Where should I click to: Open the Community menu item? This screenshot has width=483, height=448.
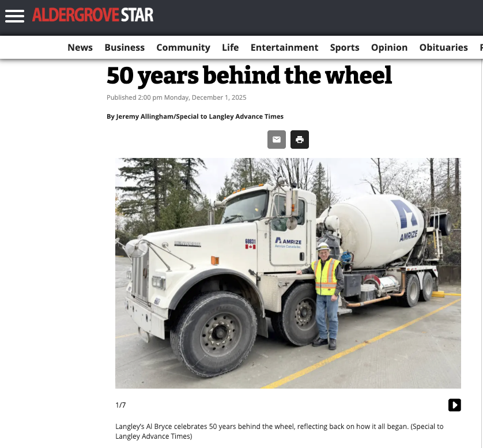(x=183, y=47)
